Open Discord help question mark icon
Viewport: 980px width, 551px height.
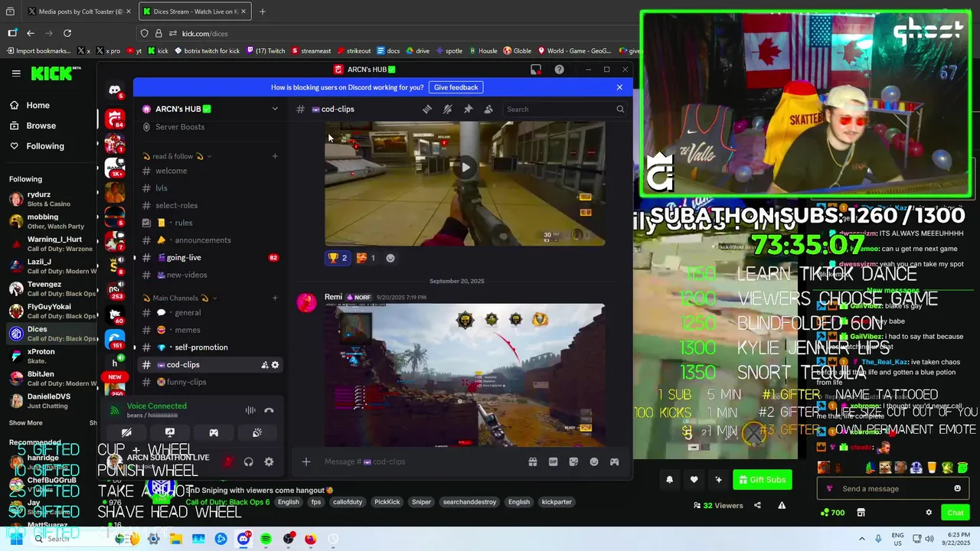point(559,70)
